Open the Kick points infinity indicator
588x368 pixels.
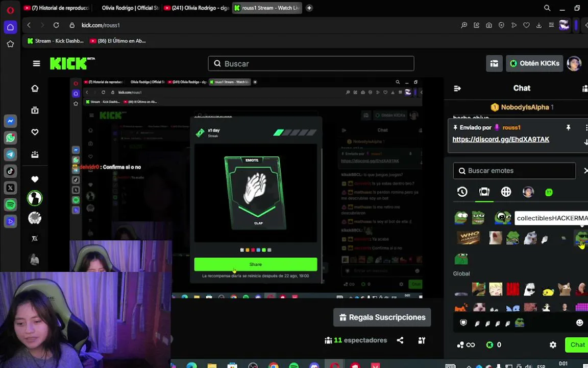[465, 344]
